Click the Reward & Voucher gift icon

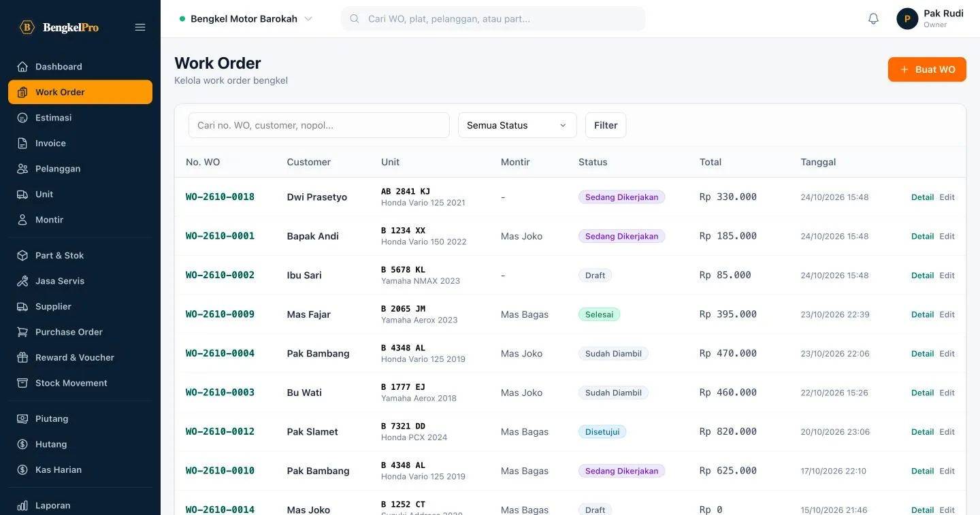coord(22,358)
